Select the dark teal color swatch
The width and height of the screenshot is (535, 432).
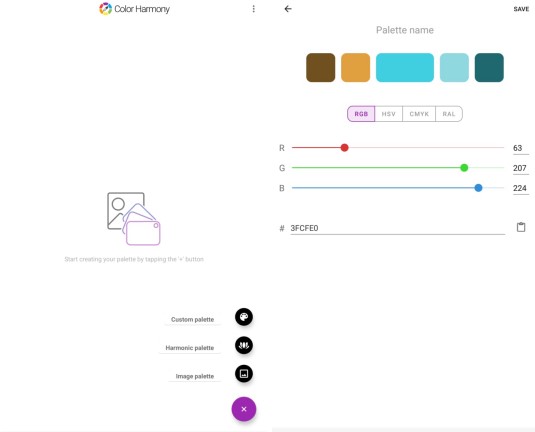(x=489, y=68)
